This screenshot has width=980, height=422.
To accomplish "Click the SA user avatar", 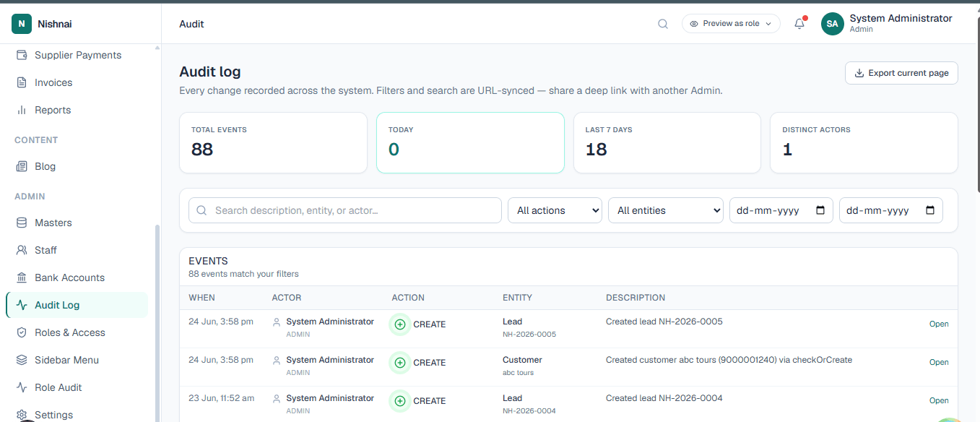I will (833, 24).
